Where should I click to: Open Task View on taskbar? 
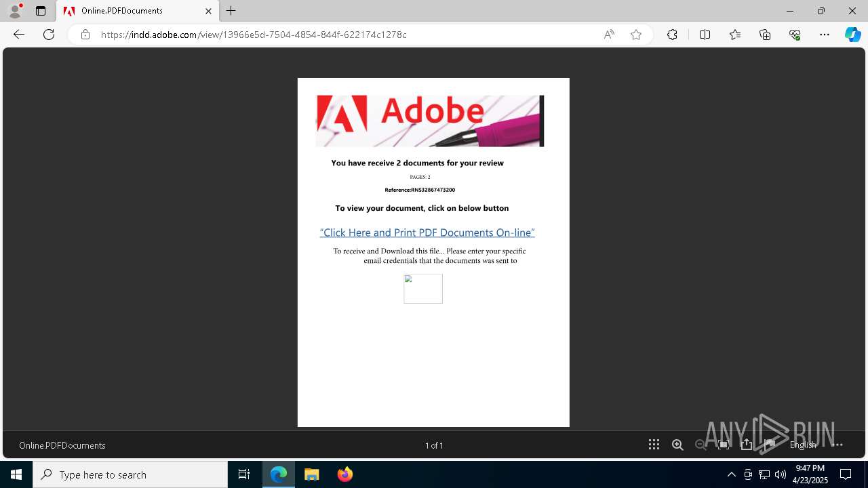(x=244, y=474)
